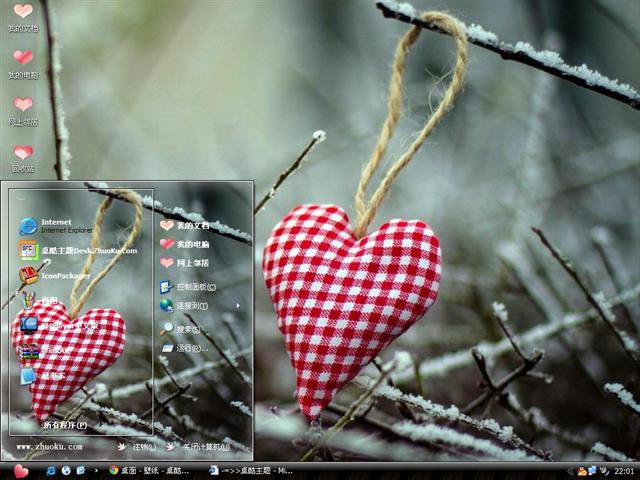Viewport: 640px width, 480px height.
Task: Open 搜索(S) search entry
Action: click(x=180, y=329)
